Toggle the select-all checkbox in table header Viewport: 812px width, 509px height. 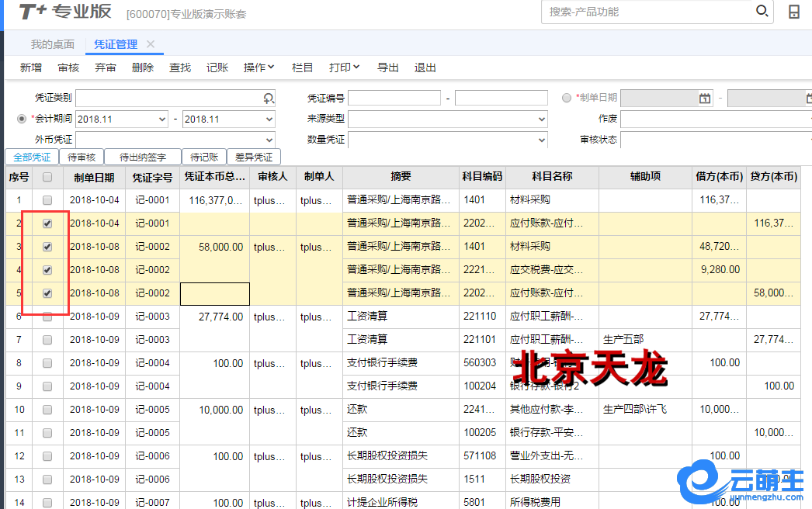pos(47,177)
